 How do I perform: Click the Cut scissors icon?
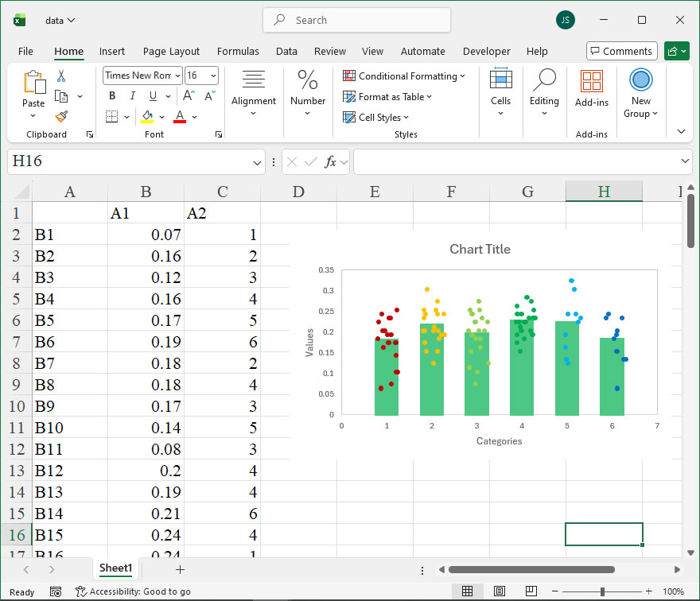tap(61, 76)
